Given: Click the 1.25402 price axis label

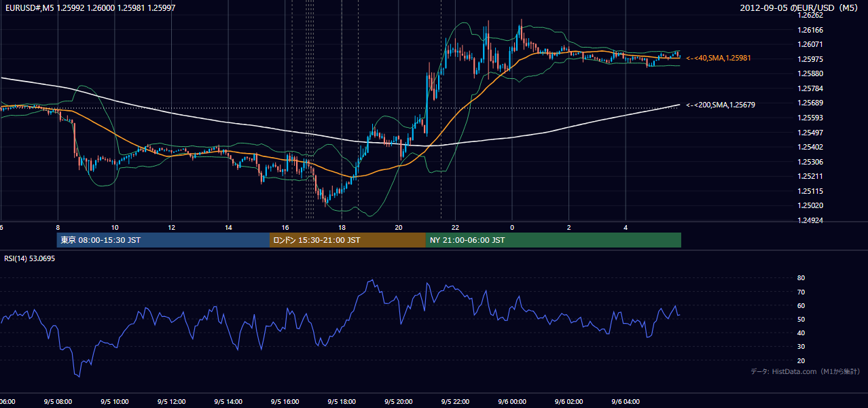Looking at the screenshot, I should (x=810, y=147).
